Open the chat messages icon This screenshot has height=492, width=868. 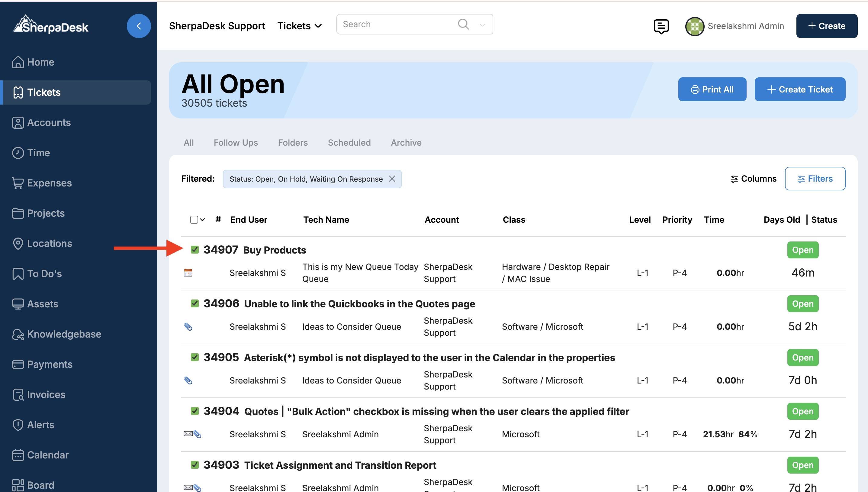tap(661, 26)
